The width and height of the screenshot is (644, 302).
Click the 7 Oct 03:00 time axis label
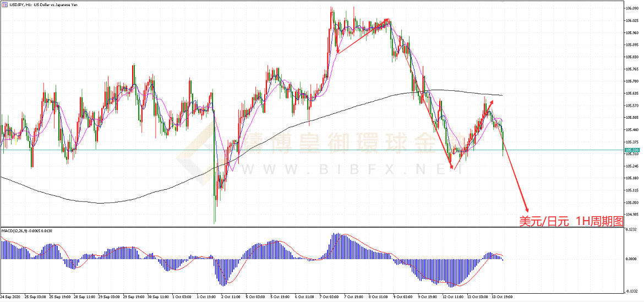click(x=329, y=296)
